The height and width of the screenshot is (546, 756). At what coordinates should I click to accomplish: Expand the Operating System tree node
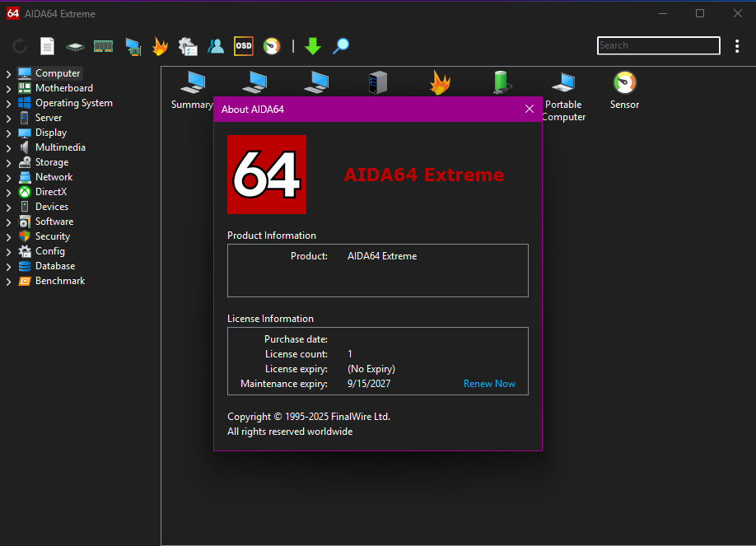tap(8, 104)
